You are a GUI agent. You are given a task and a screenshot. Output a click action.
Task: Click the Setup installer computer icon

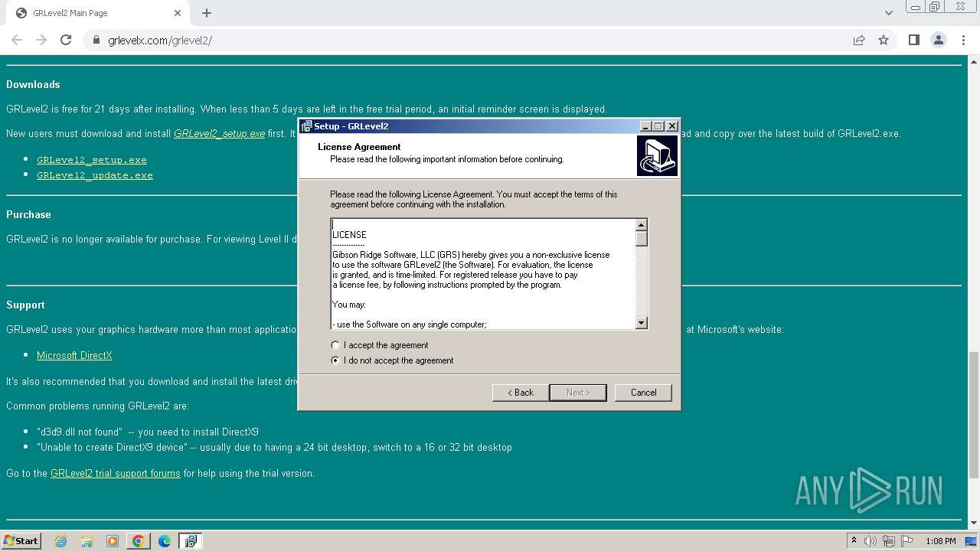(657, 156)
